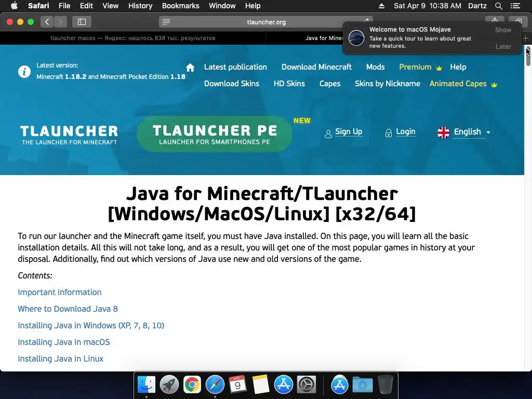Jump to Installing Java in Windows section
532x399 pixels.
pos(91,325)
